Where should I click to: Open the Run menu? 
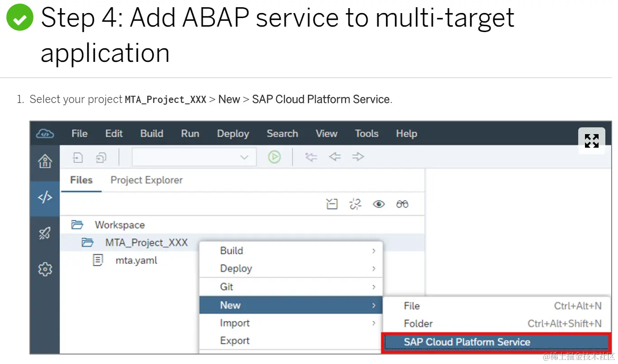(190, 134)
